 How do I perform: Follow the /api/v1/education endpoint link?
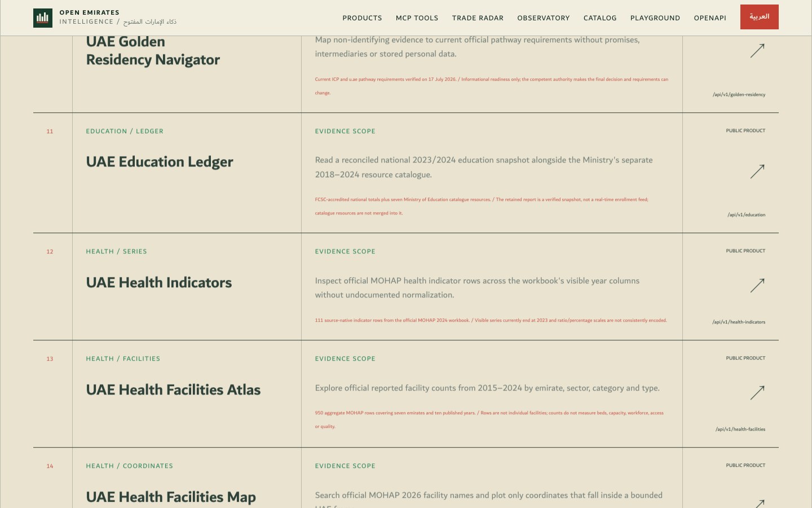click(747, 214)
